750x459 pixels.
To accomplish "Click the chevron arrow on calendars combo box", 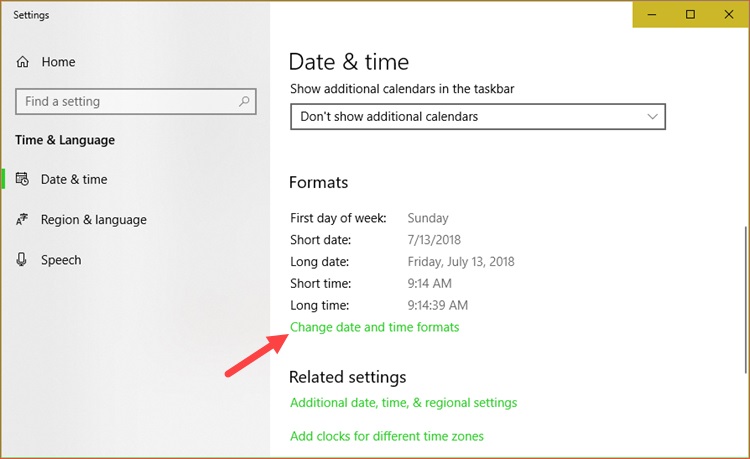I will (x=652, y=117).
